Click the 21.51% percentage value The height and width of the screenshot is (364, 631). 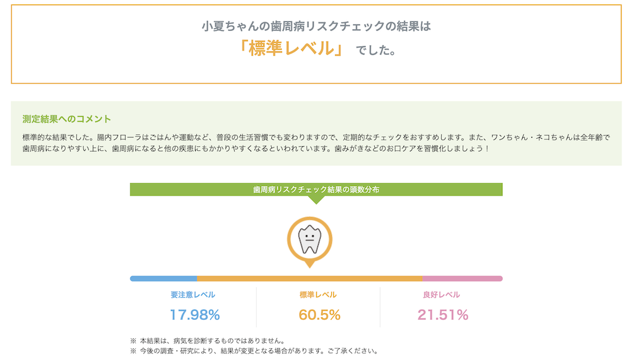click(x=442, y=314)
